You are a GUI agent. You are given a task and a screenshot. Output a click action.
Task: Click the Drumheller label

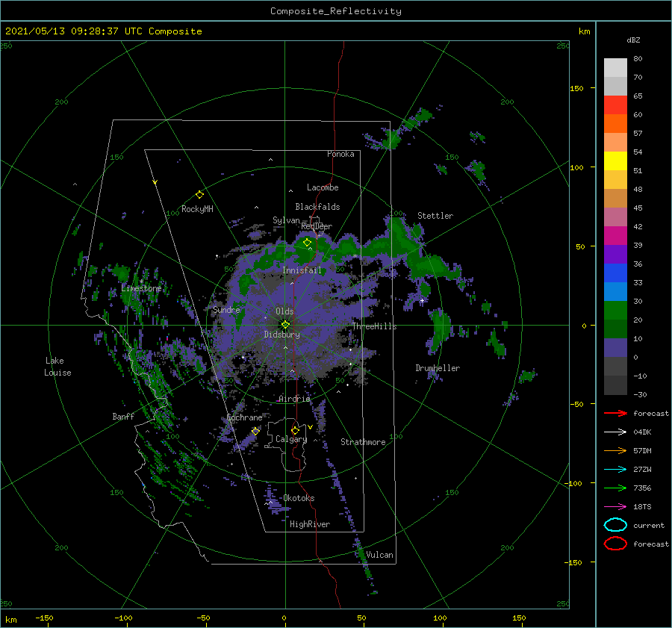[x=438, y=368]
